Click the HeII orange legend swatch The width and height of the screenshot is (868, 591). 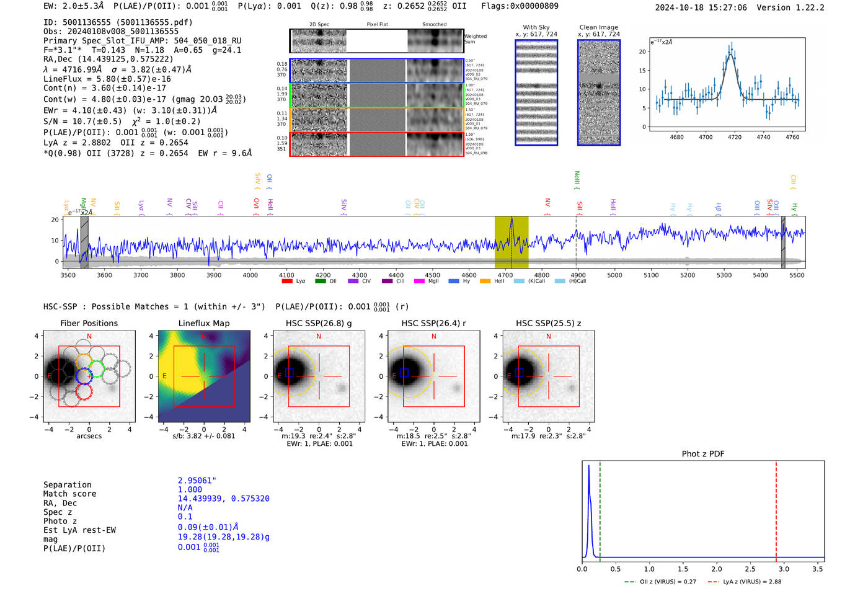click(485, 282)
